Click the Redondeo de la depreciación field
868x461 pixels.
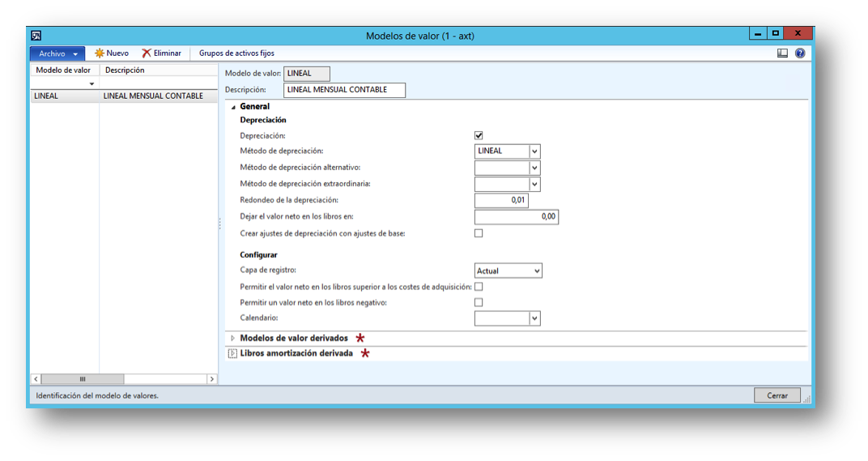coord(501,200)
